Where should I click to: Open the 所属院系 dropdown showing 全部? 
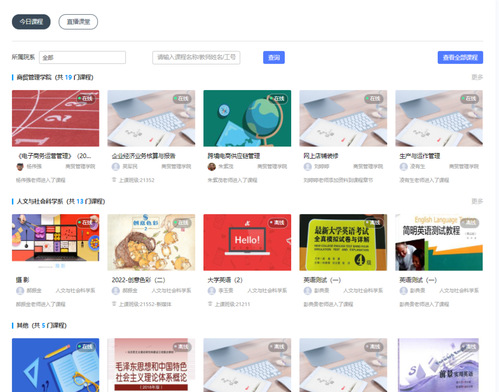coord(82,57)
